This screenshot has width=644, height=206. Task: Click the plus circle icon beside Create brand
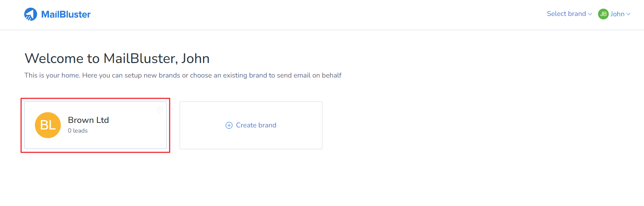tap(229, 125)
